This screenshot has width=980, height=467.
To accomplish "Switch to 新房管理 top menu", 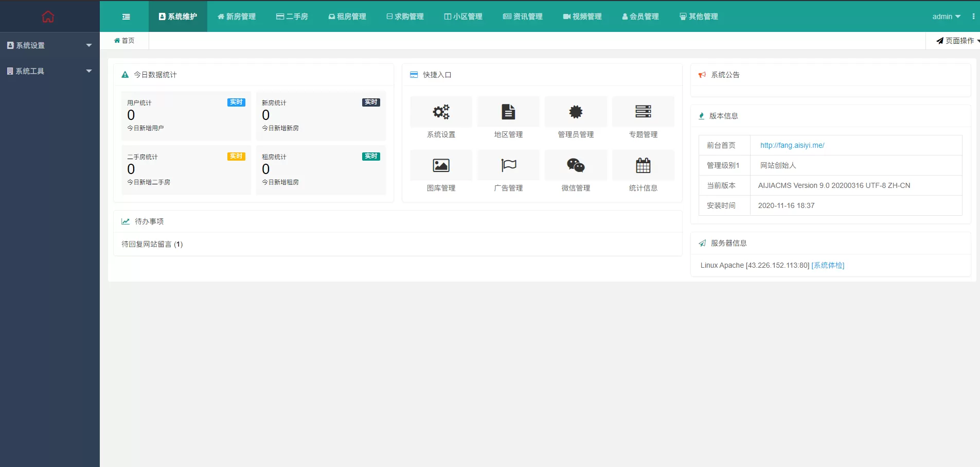I will (237, 16).
